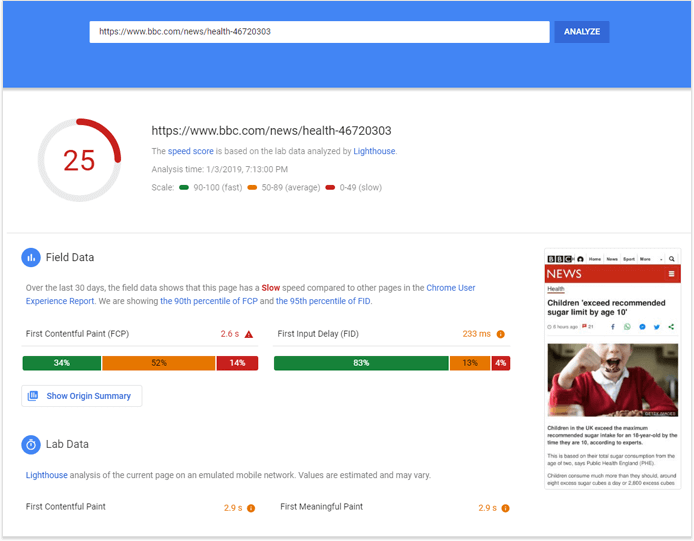The height and width of the screenshot is (541, 694).
Task: Click the red 0-49 (slow) scale marker
Action: click(x=330, y=188)
